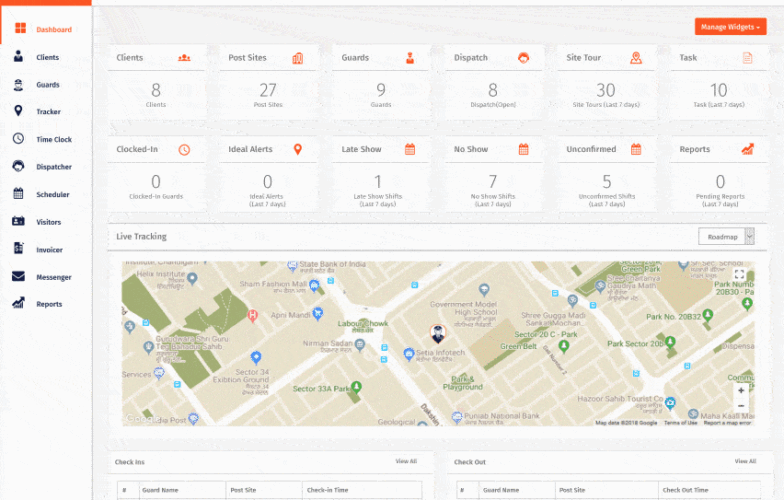Click the Clocked-In clock icon
The height and width of the screenshot is (500, 784).
184,150
